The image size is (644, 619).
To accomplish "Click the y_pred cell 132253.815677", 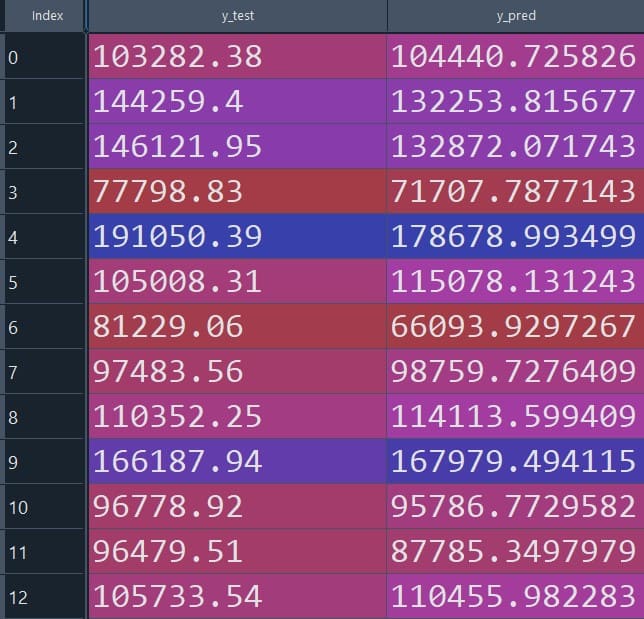I will pos(515,102).
